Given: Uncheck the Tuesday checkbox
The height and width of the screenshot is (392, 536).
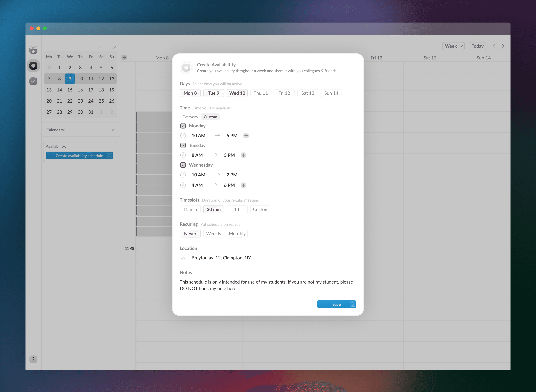Looking at the screenshot, I should 183,145.
